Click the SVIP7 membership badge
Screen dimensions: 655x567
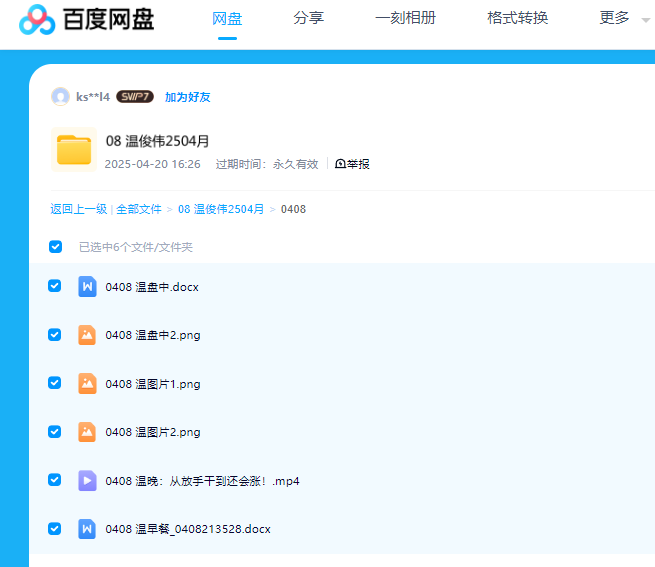click(135, 97)
